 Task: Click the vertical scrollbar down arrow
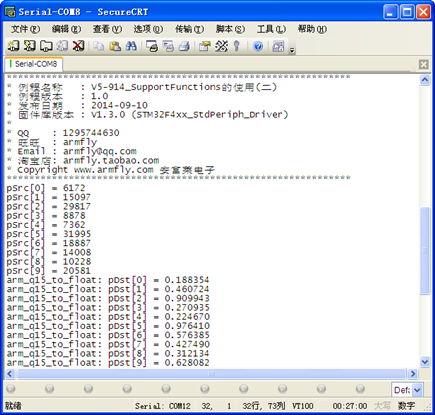[x=425, y=362]
